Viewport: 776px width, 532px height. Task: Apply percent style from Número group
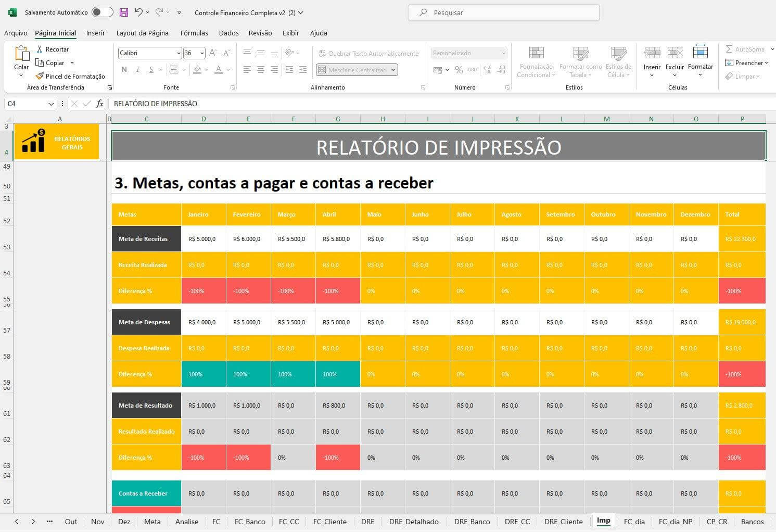(x=458, y=69)
